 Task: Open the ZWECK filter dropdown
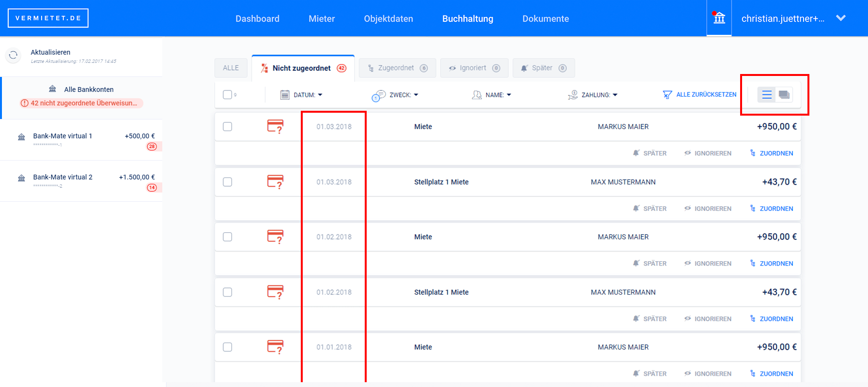tap(403, 95)
